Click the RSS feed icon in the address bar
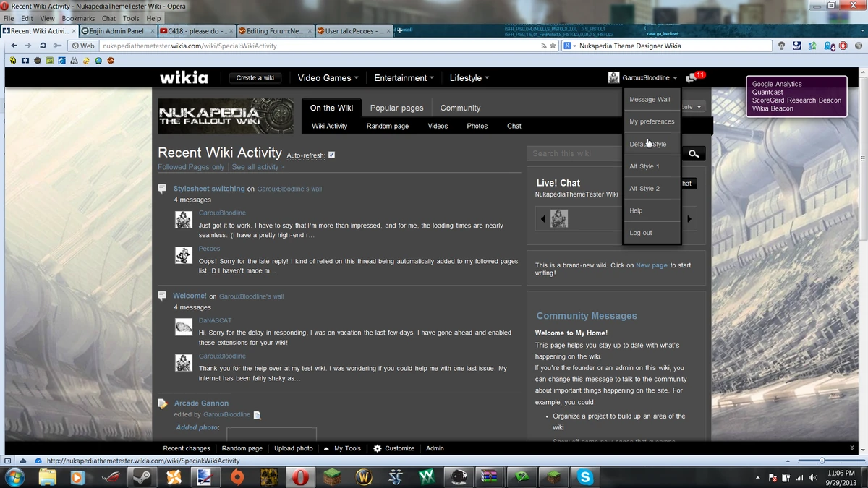This screenshot has height=488, width=868. coord(542,45)
